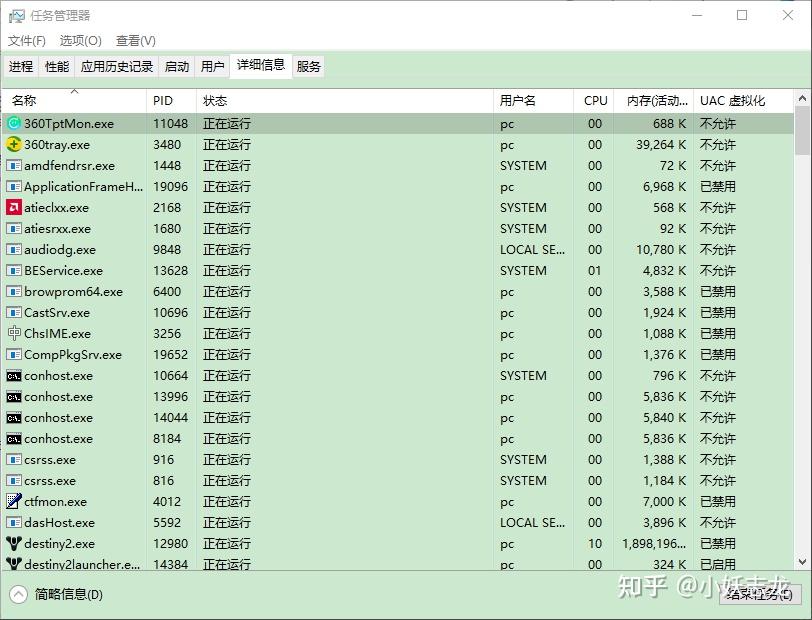This screenshot has height=620, width=812.
Task: Open the 文件(F) menu
Action: point(26,40)
